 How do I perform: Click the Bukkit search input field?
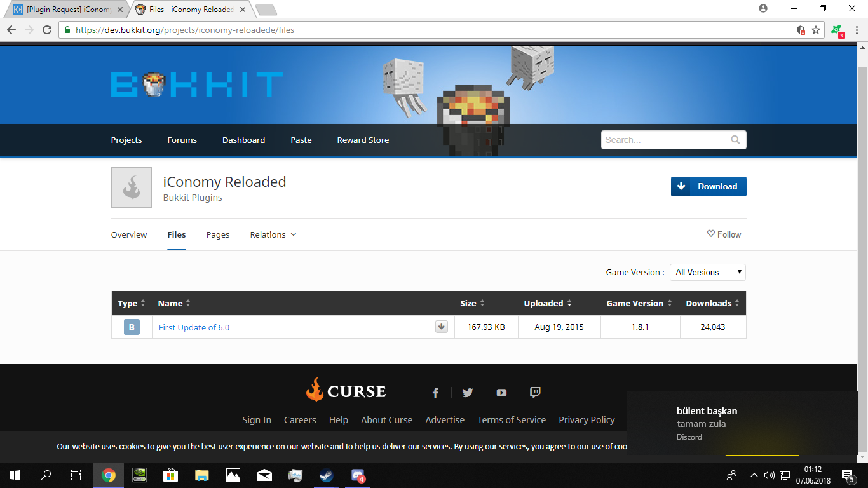click(674, 140)
